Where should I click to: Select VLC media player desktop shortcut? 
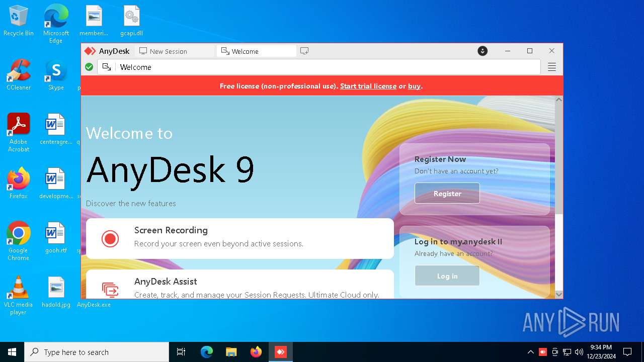(x=19, y=296)
